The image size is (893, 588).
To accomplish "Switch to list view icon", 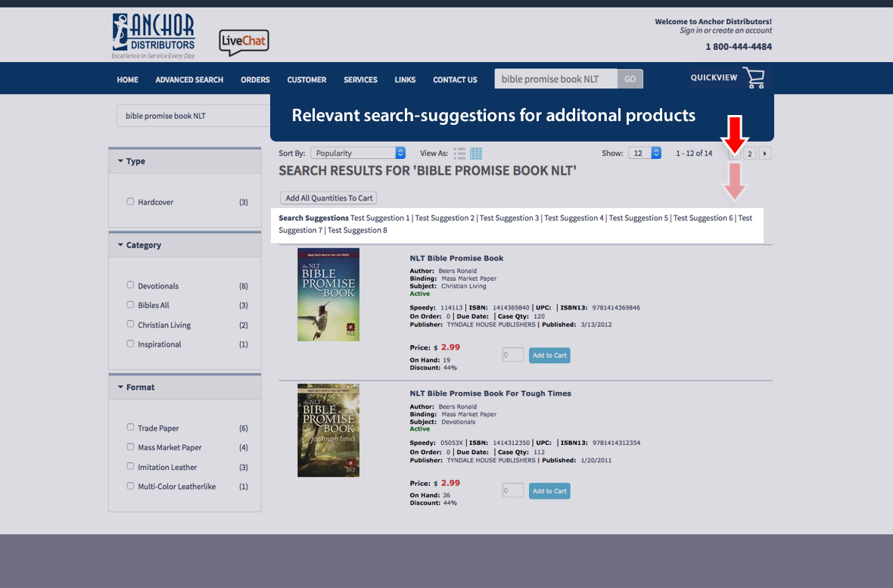I will 459,154.
